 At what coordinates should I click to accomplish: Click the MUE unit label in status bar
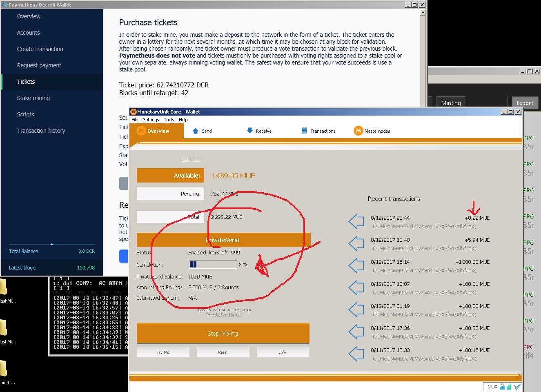[x=492, y=387]
